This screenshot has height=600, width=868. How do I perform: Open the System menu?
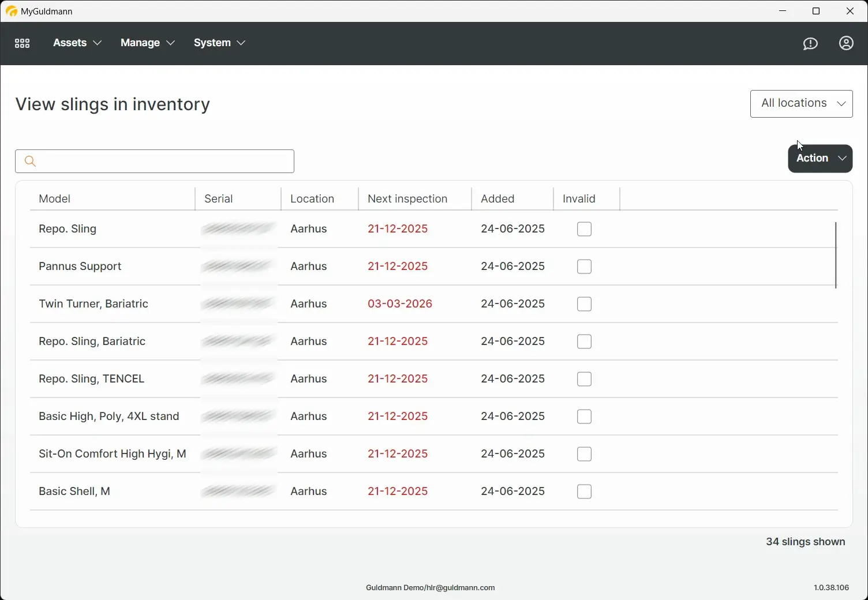coord(212,43)
